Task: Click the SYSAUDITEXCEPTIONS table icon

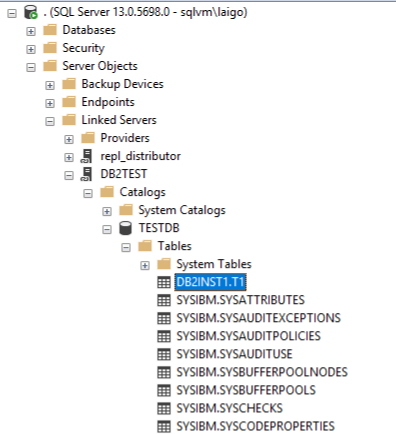Action: pos(164,318)
